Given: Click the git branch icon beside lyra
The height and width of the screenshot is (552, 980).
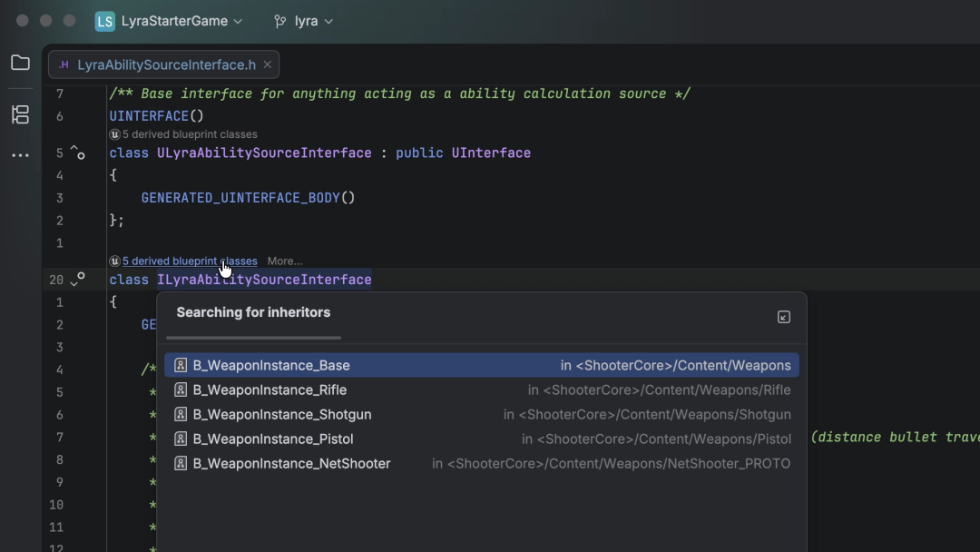Looking at the screenshot, I should point(280,21).
